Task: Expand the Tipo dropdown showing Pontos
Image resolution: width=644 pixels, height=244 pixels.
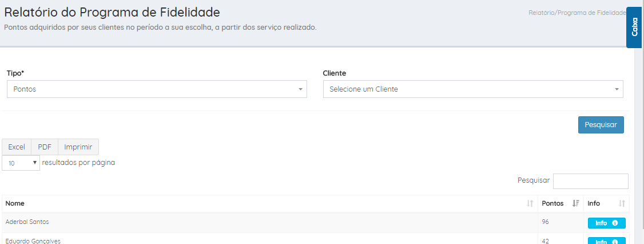Action: (x=157, y=89)
